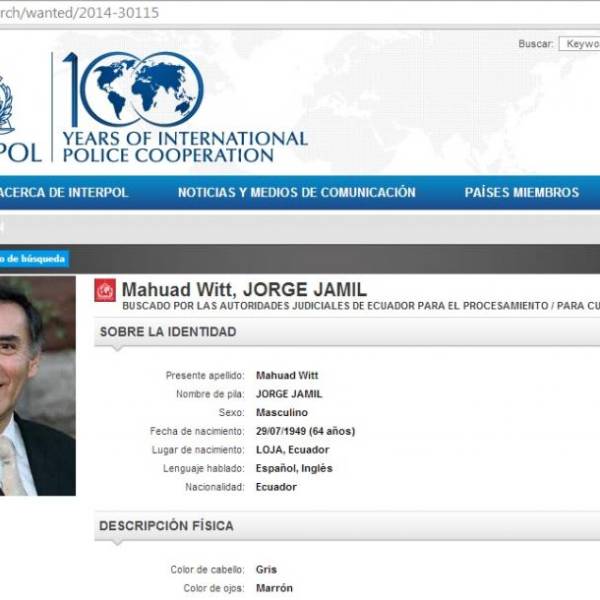
Task: Click the Buscado por las Autoridades subtitle
Action: pyautogui.click(x=360, y=307)
